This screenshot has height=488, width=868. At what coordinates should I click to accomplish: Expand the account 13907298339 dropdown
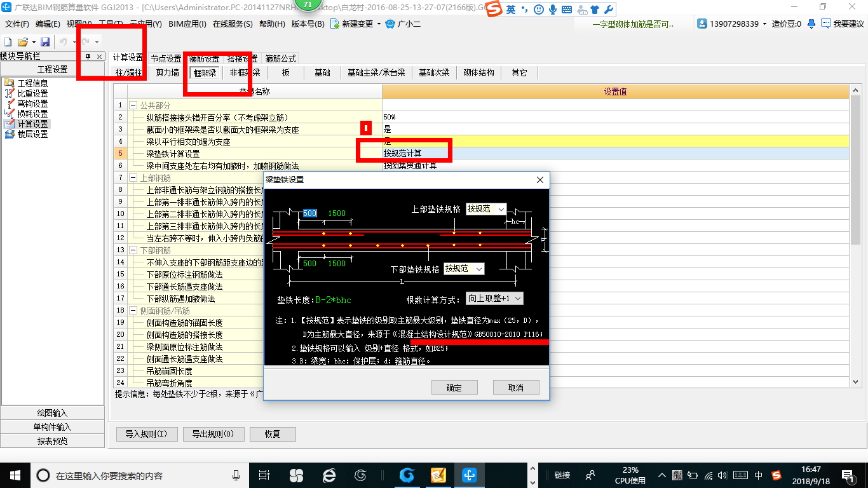click(x=764, y=24)
